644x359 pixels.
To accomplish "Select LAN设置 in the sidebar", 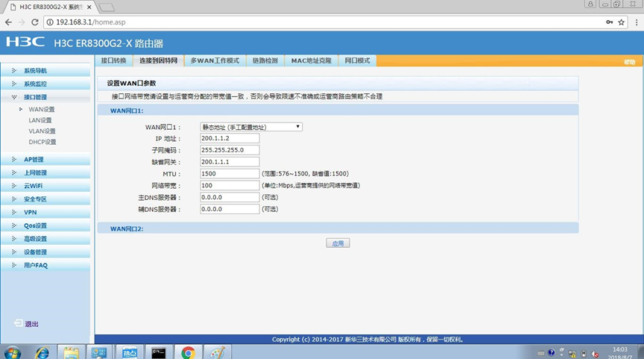I will tap(40, 120).
